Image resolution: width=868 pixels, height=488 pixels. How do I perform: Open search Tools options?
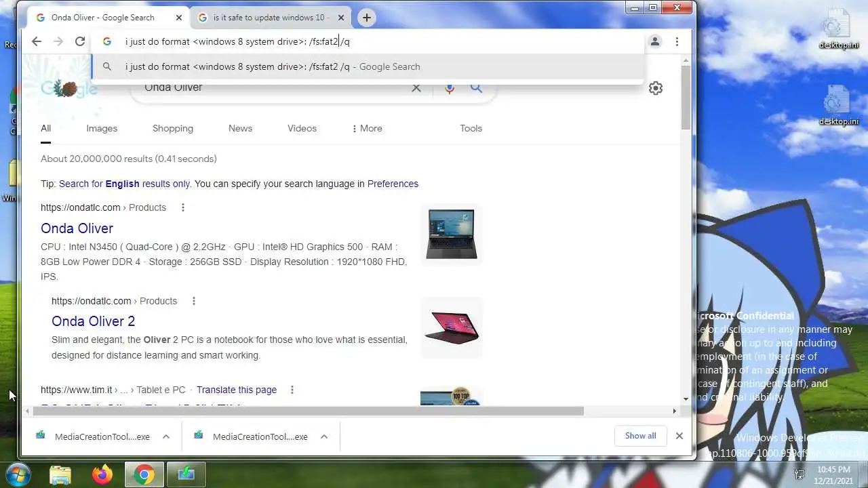point(471,128)
